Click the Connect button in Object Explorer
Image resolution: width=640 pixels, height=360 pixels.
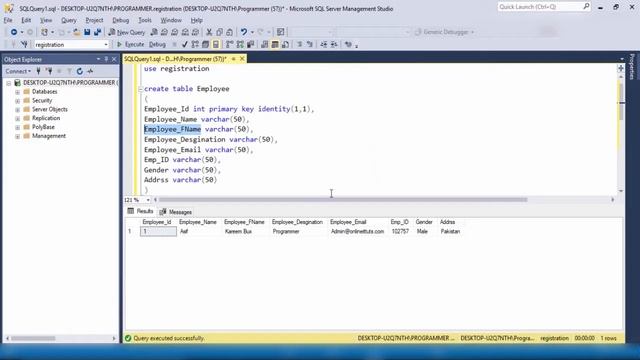click(x=18, y=71)
